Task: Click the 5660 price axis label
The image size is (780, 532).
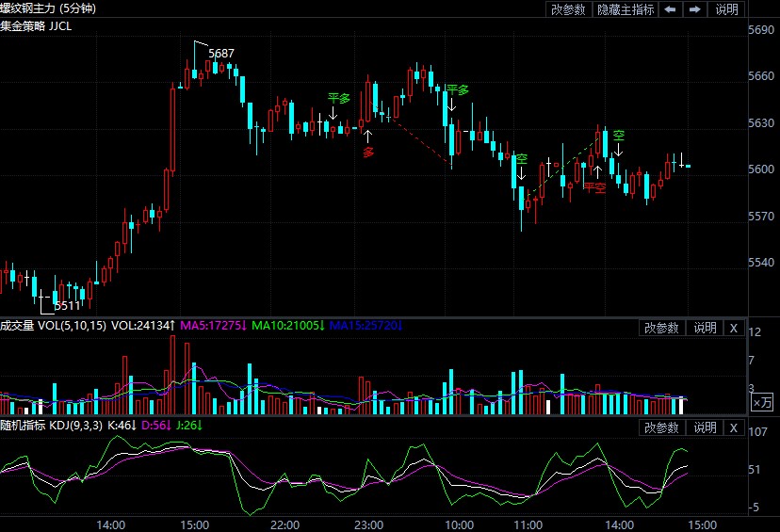Action: [761, 76]
